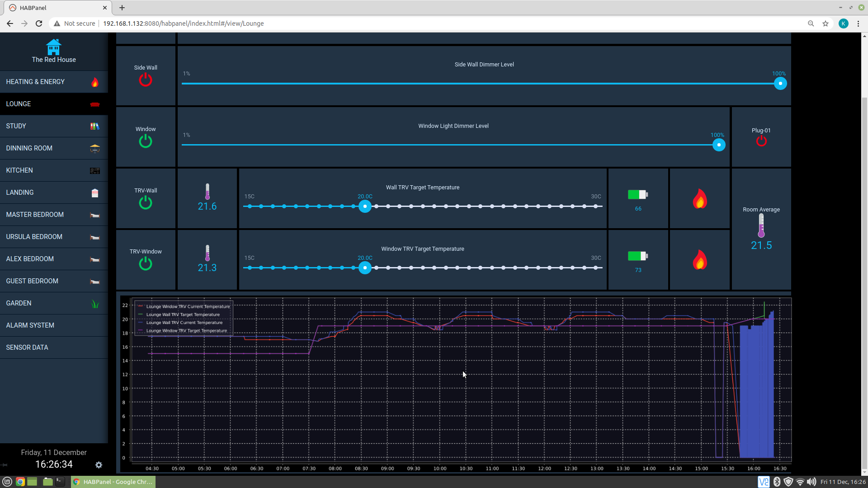Open Chrome three-dot menu
Image resolution: width=868 pixels, height=488 pixels.
click(x=858, y=23)
